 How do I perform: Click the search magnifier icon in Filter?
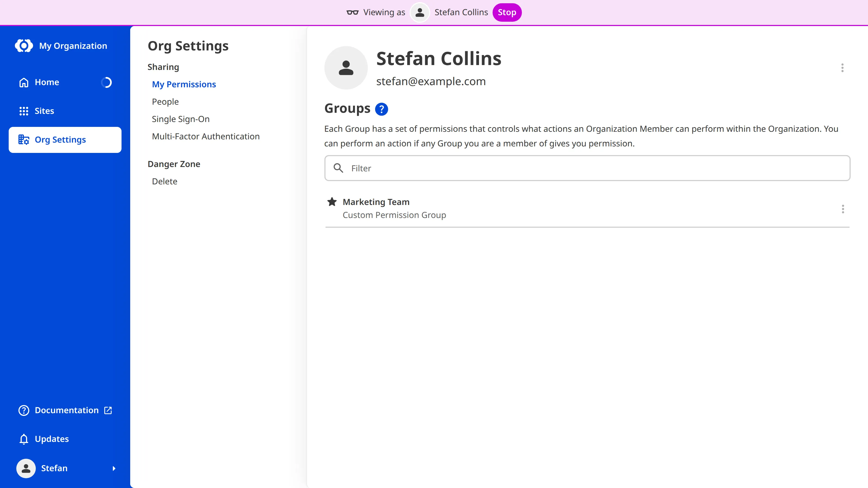pos(338,168)
